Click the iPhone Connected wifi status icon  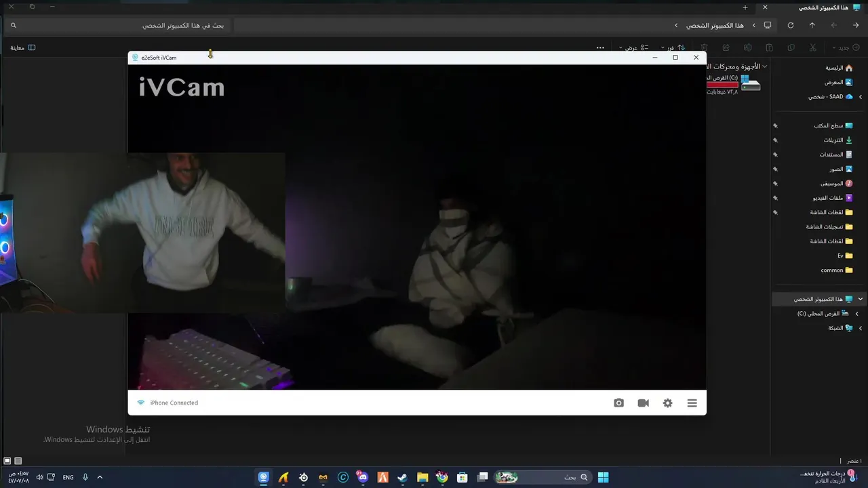pos(140,403)
